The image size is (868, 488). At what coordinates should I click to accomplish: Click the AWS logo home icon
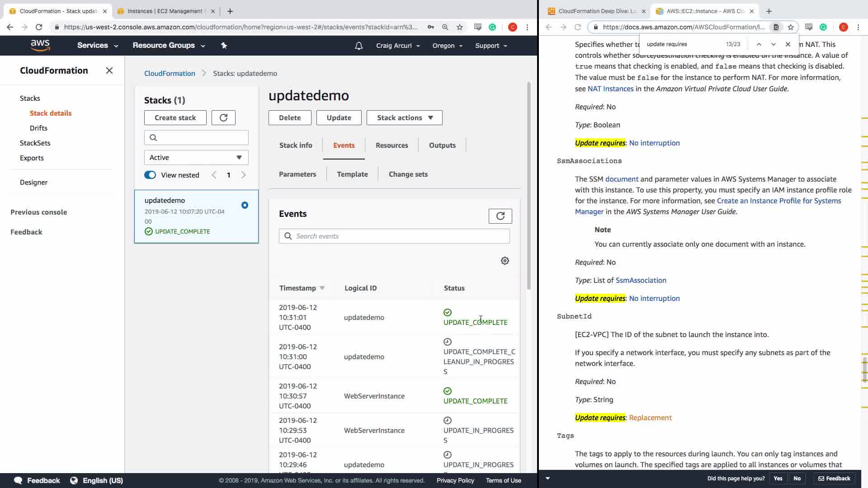(40, 45)
